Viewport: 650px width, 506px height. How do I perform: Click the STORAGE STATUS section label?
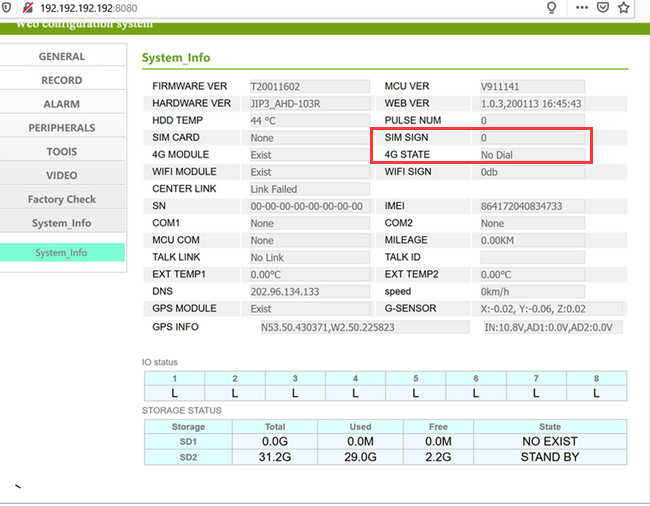point(182,410)
